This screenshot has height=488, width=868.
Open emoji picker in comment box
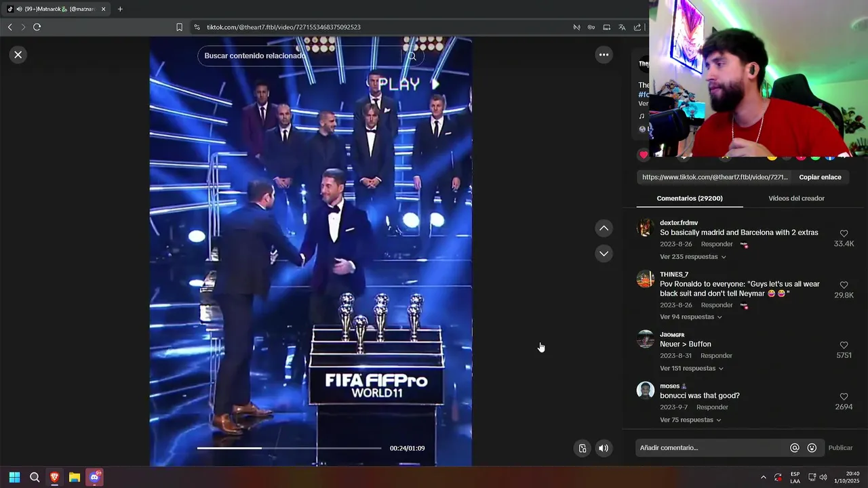coord(812,448)
